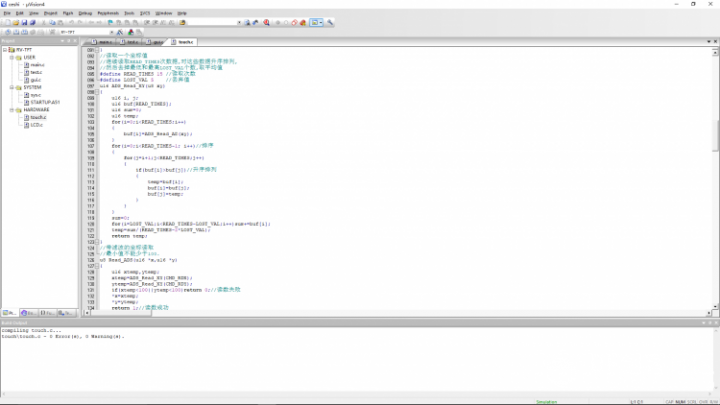Select sys.c in the project tree

pyautogui.click(x=35, y=95)
